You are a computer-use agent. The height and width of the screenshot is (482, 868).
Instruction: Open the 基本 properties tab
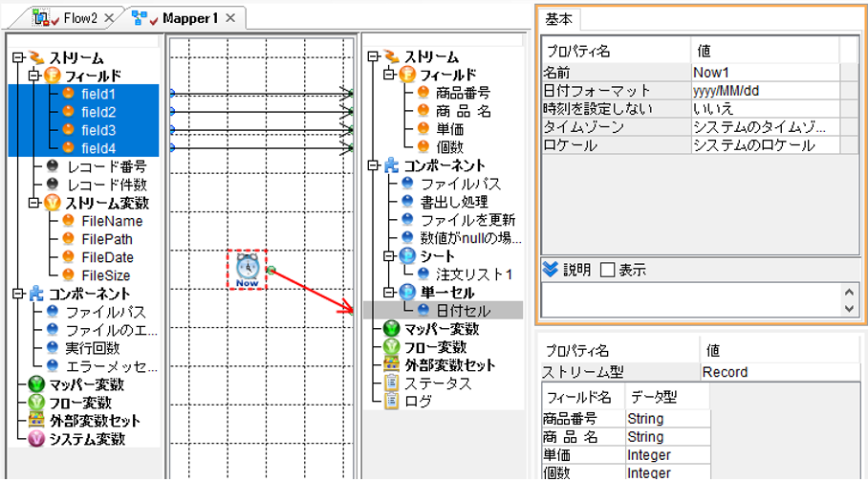[558, 19]
